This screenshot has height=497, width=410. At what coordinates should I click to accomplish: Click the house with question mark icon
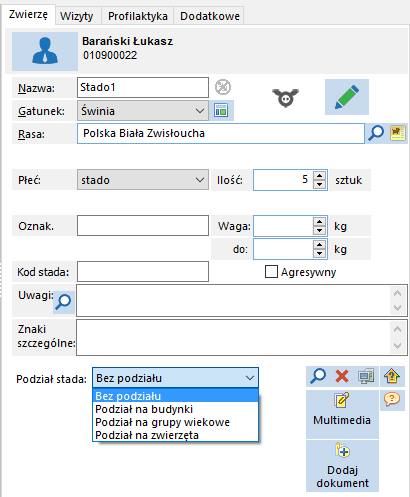click(x=392, y=377)
